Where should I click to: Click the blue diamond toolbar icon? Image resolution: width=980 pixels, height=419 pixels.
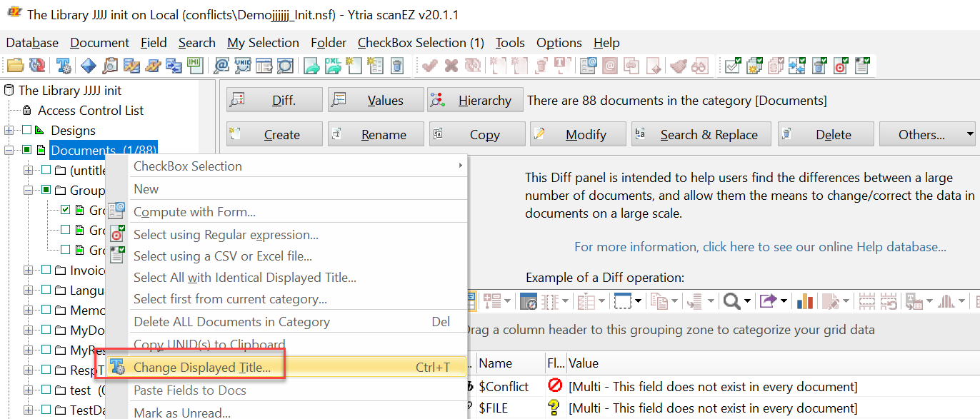88,66
